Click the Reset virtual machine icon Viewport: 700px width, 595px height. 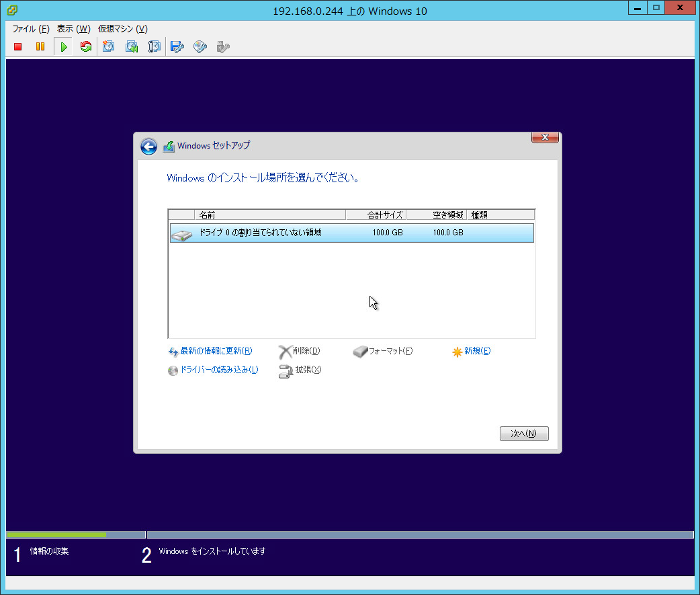tap(86, 46)
